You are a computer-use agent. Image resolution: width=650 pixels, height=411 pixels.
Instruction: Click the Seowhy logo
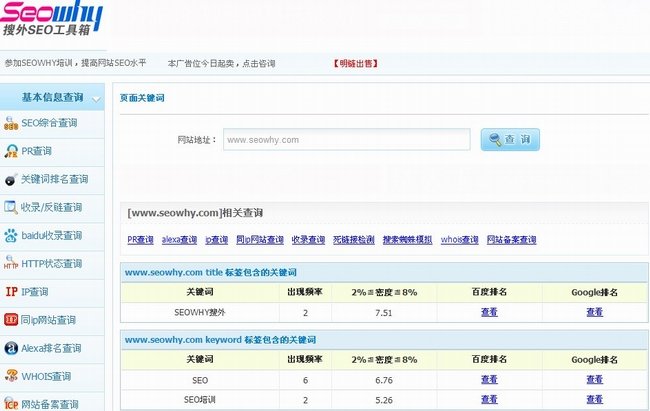click(51, 19)
